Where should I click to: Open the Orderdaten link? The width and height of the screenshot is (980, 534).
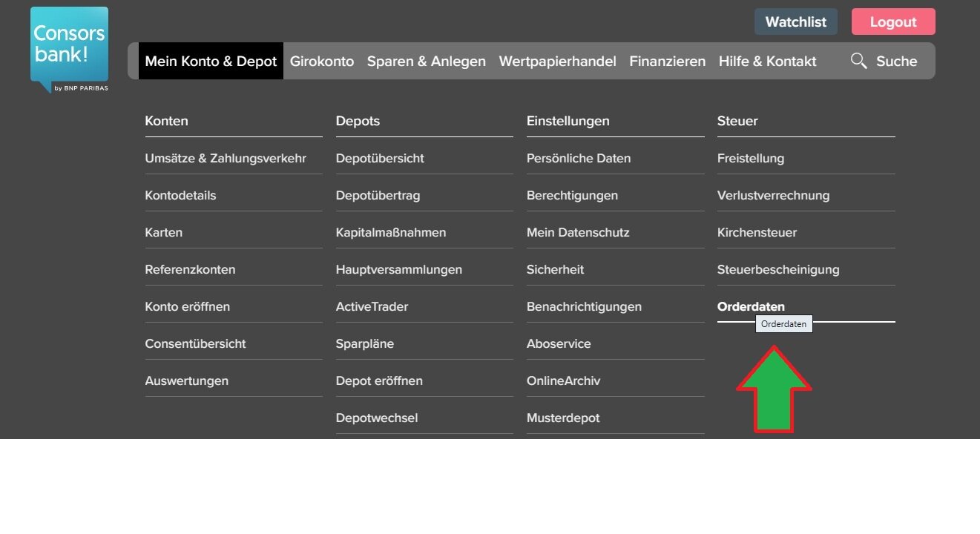tap(751, 306)
